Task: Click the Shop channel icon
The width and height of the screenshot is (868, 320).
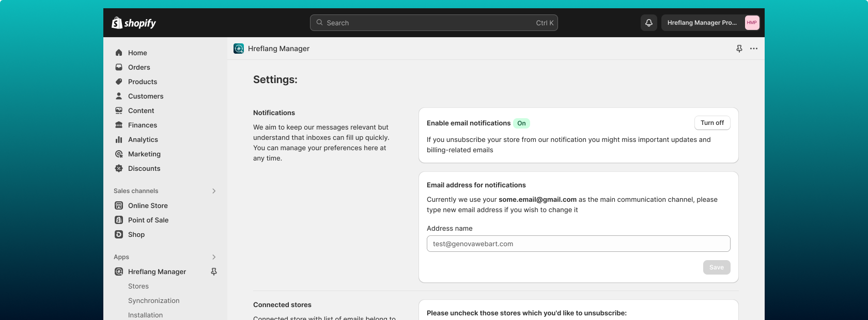Action: pos(119,234)
